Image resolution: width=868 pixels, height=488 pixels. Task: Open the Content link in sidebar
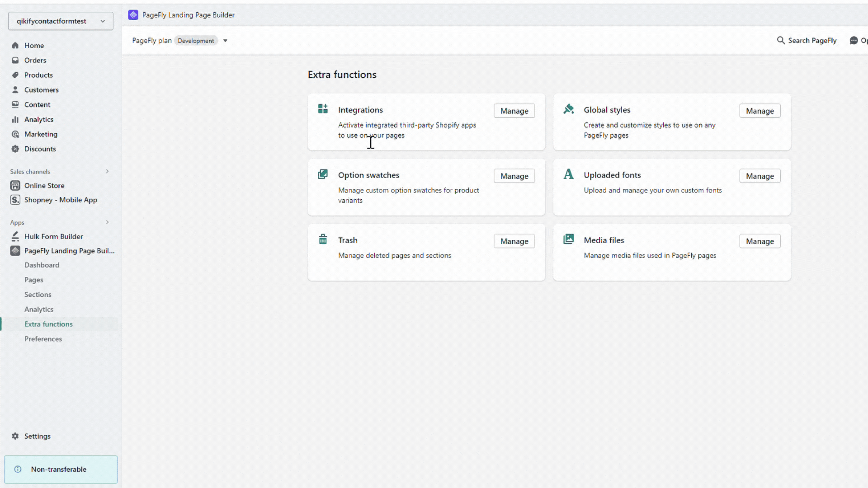tap(37, 105)
